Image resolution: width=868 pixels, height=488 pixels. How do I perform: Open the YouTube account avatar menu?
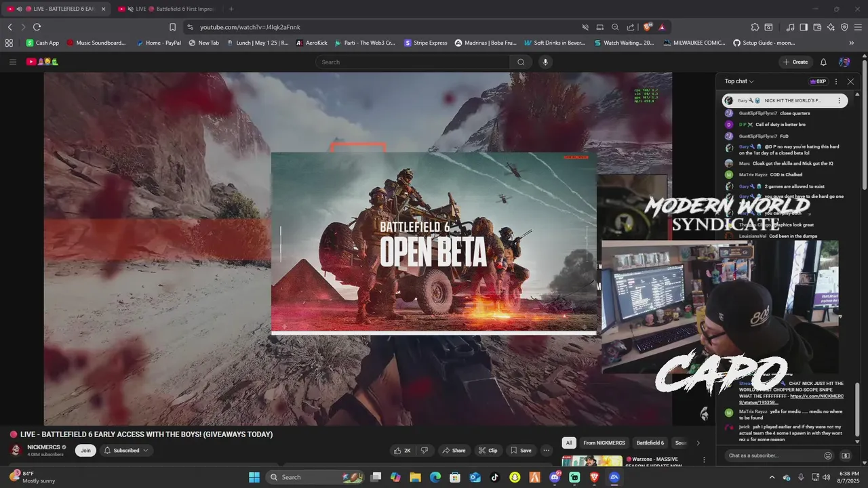coord(844,62)
